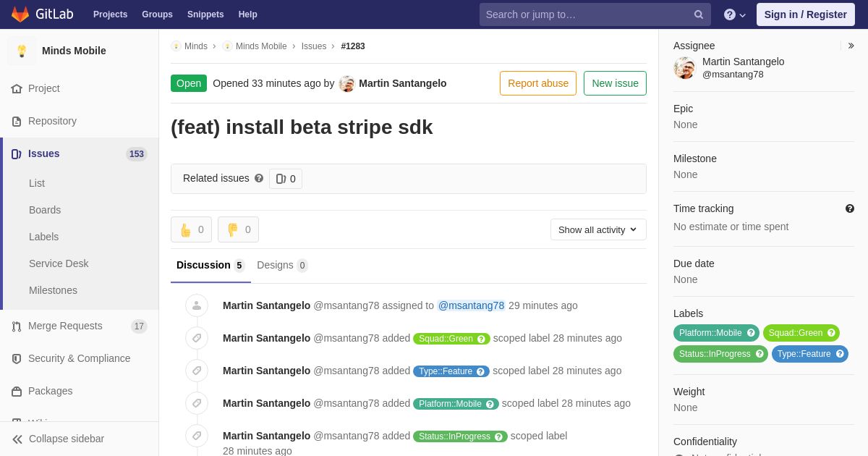Click the Sign in / Register button
The image size is (868, 456).
[805, 14]
